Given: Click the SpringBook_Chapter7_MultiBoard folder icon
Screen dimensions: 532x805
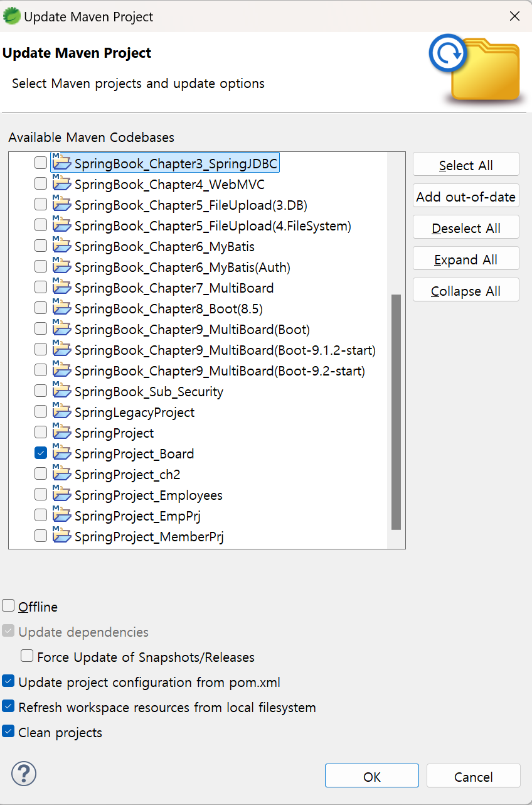Looking at the screenshot, I should (x=61, y=287).
